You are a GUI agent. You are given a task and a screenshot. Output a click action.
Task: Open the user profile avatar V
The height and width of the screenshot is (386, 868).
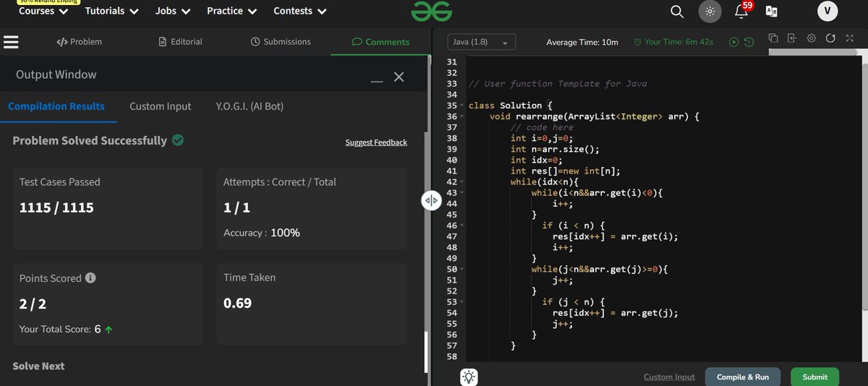[x=827, y=11]
